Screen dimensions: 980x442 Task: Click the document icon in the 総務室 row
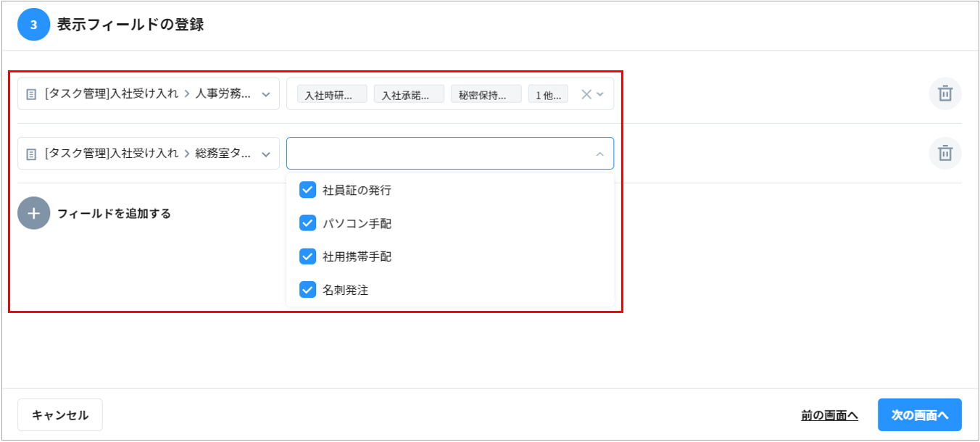[31, 154]
